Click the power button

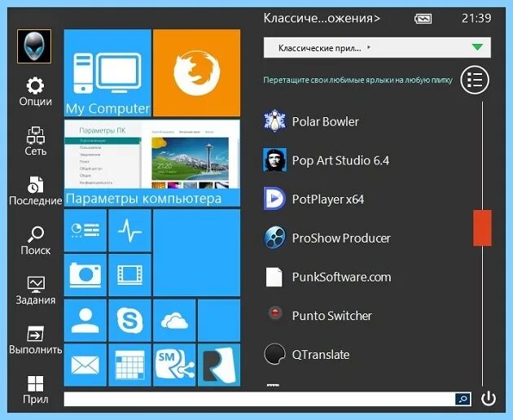tap(489, 398)
